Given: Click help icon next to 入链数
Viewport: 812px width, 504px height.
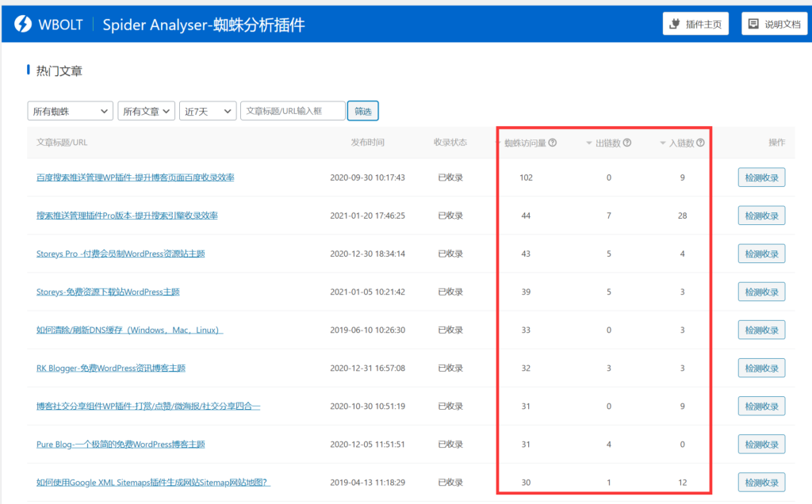Looking at the screenshot, I should pos(700,143).
